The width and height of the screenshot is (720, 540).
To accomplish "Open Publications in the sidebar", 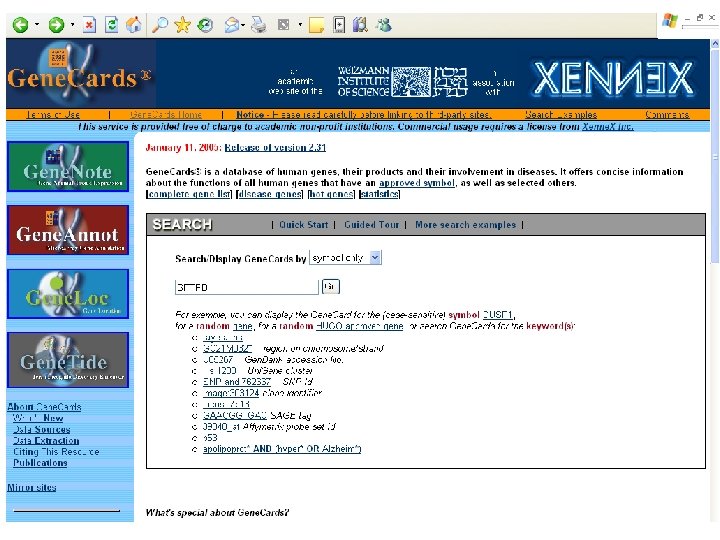I will tap(40, 463).
